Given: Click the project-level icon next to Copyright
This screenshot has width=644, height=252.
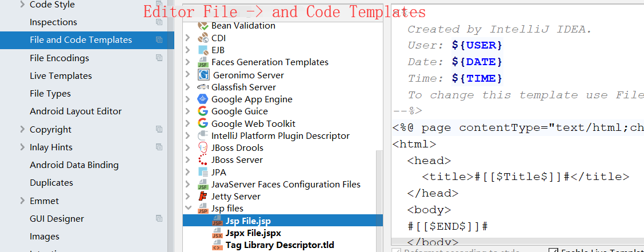Looking at the screenshot, I should (x=159, y=129).
